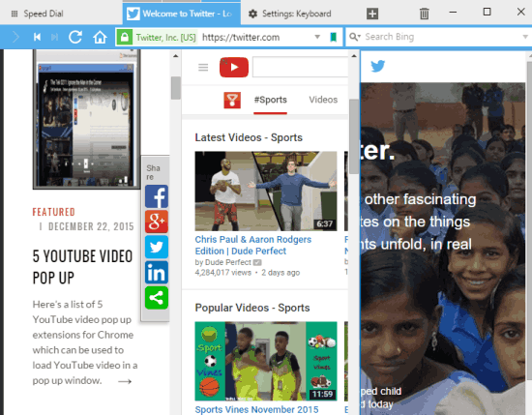Play the Sports Vines video thumbnail
This screenshot has height=415, width=532.
266,362
